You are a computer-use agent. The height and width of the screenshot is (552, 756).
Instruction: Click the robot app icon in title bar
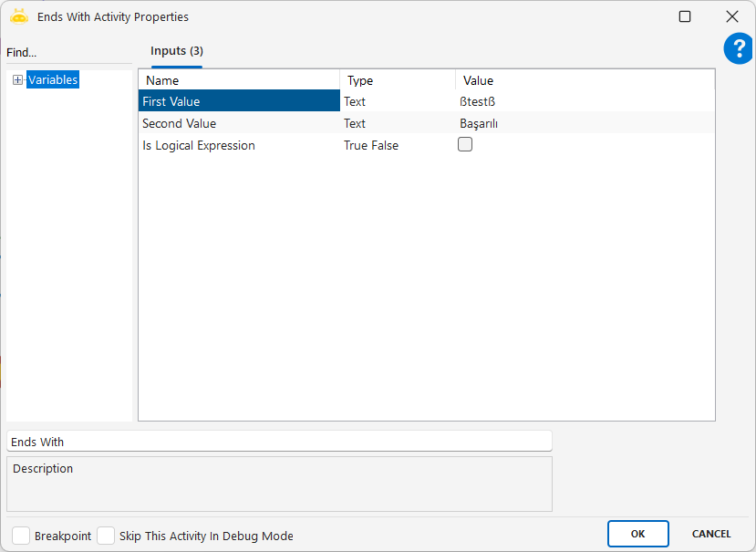19,16
